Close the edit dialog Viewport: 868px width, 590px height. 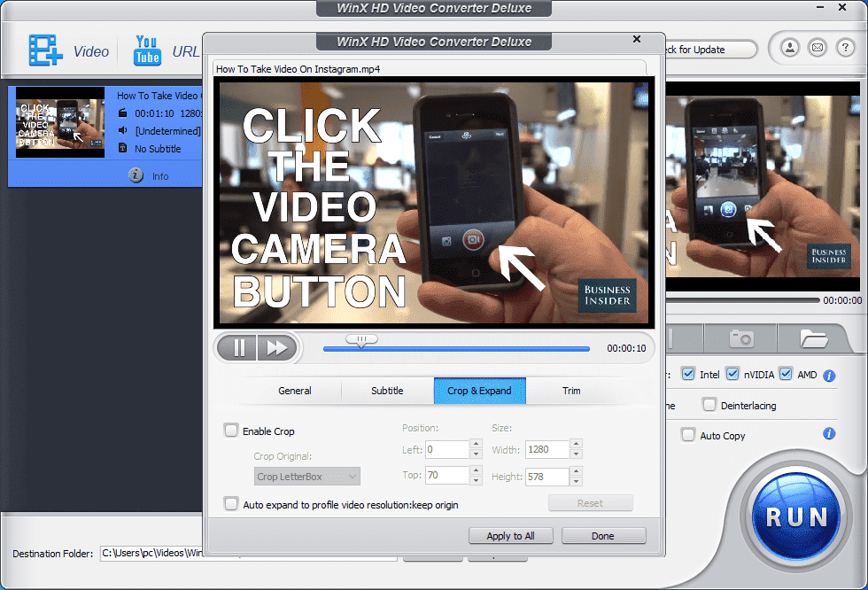(x=637, y=39)
